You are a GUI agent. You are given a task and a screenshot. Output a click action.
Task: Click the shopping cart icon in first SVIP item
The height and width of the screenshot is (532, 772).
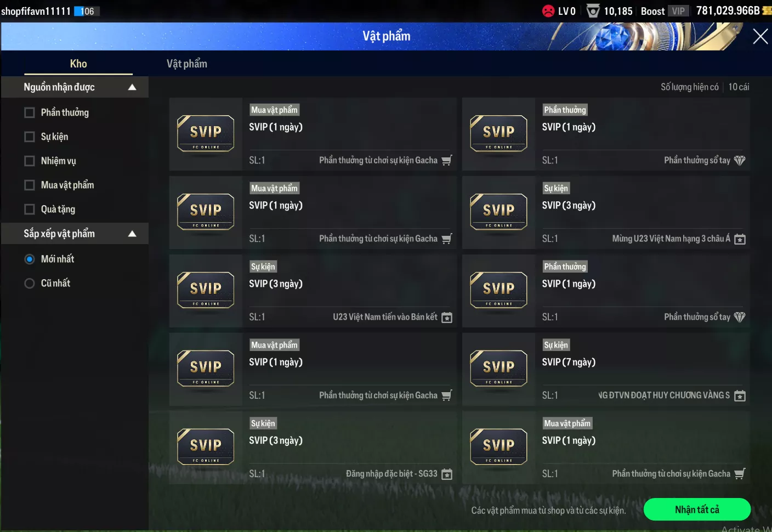click(x=447, y=160)
